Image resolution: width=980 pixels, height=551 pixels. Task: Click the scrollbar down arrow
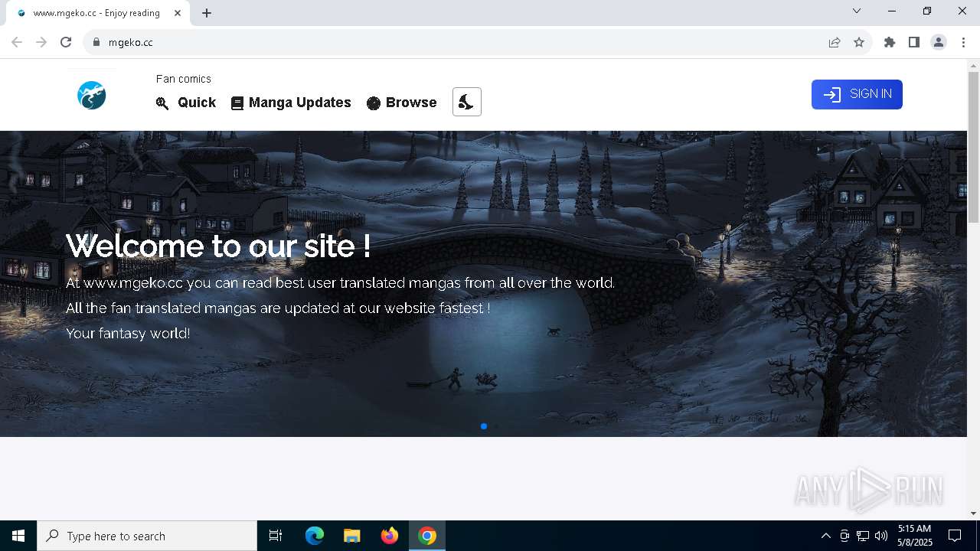[973, 514]
